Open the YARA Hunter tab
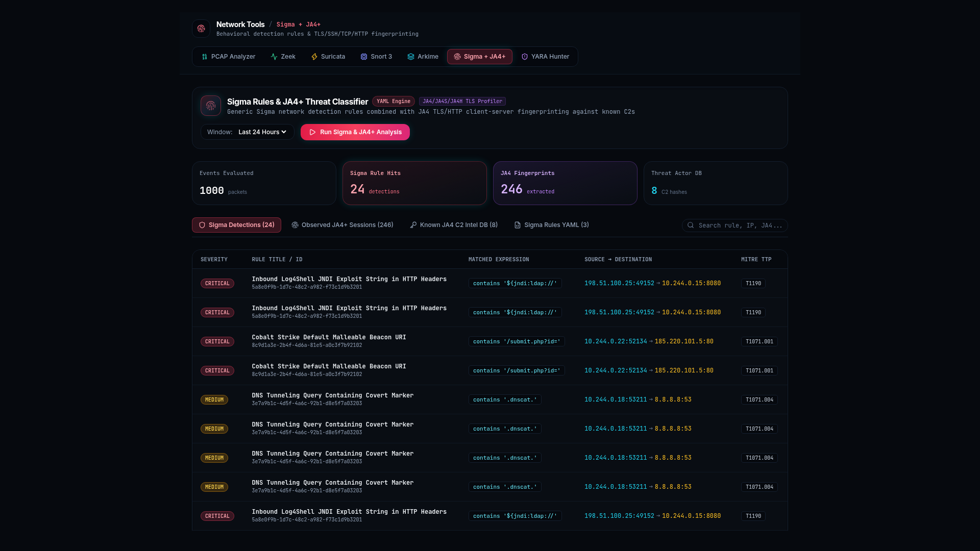This screenshot has height=551, width=980. tap(546, 57)
